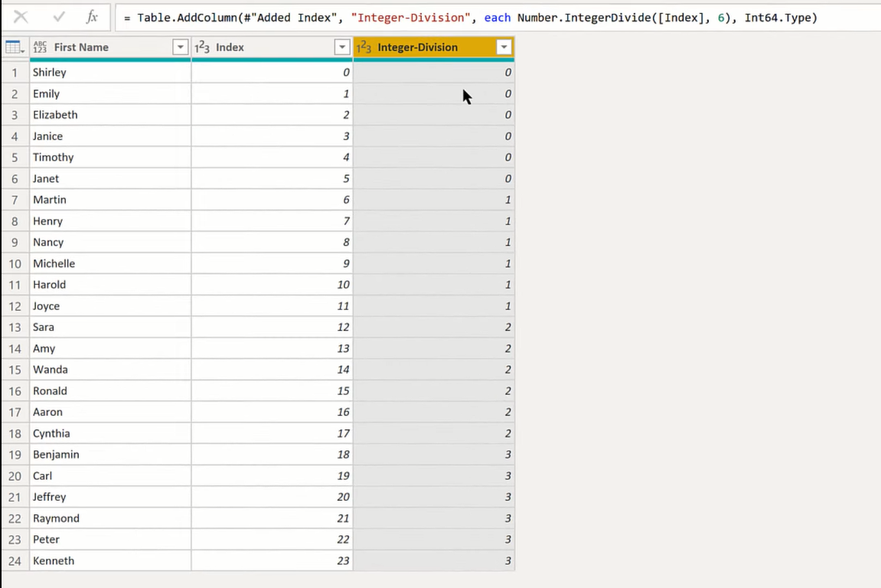881x588 pixels.
Task: Click the cell containing Emily
Action: (x=111, y=94)
